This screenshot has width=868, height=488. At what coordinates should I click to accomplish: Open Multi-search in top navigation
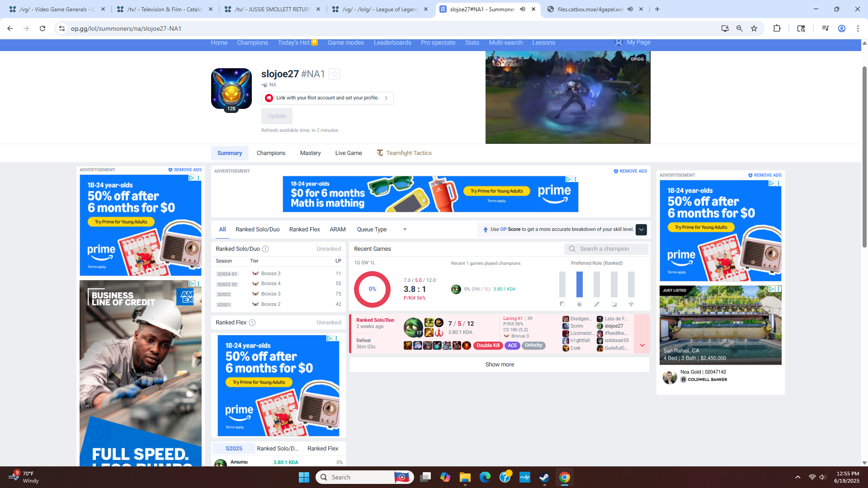click(x=505, y=42)
